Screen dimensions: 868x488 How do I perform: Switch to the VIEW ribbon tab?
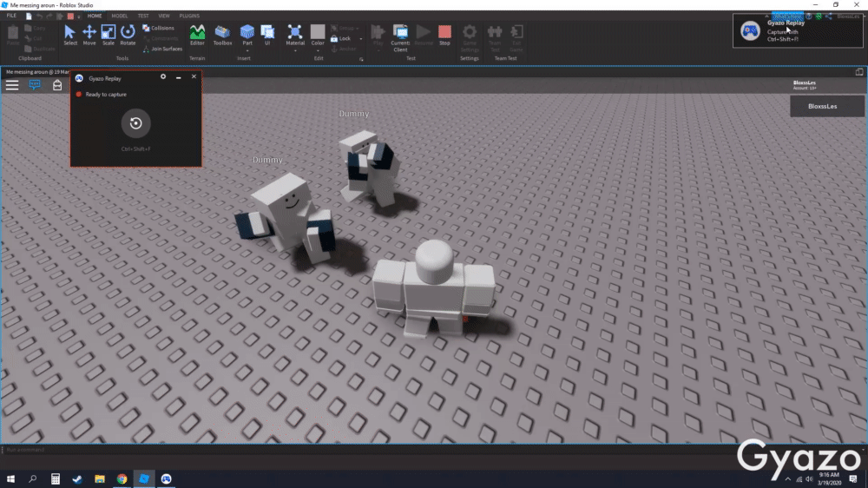click(x=164, y=16)
